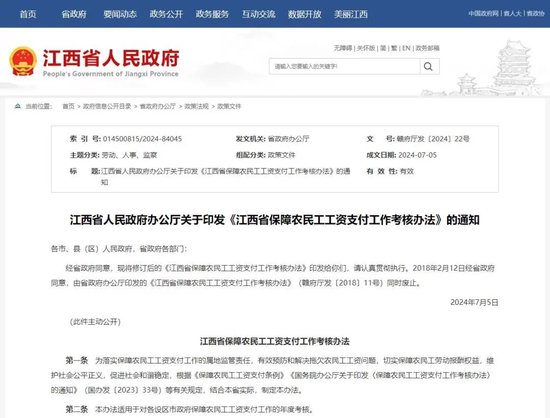Switch site language to EN
The height and width of the screenshot is (418, 550).
(x=406, y=48)
